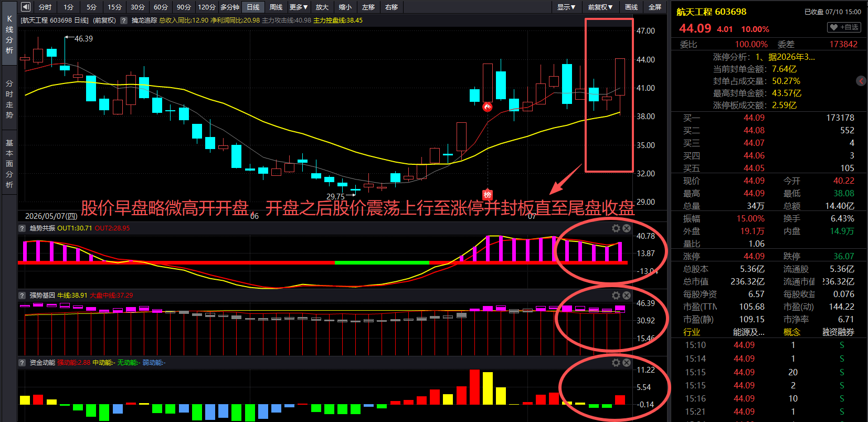
Task: Click the 缩小 zoom-out button
Action: pos(345,7)
